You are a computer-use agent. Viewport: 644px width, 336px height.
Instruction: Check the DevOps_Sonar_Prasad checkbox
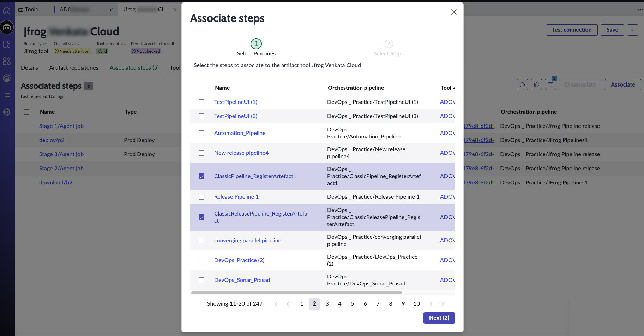click(201, 280)
